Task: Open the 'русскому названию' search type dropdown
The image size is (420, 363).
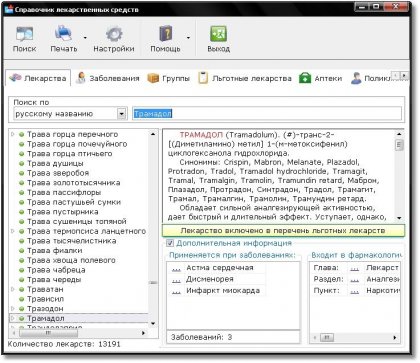Action: pyautogui.click(x=122, y=114)
